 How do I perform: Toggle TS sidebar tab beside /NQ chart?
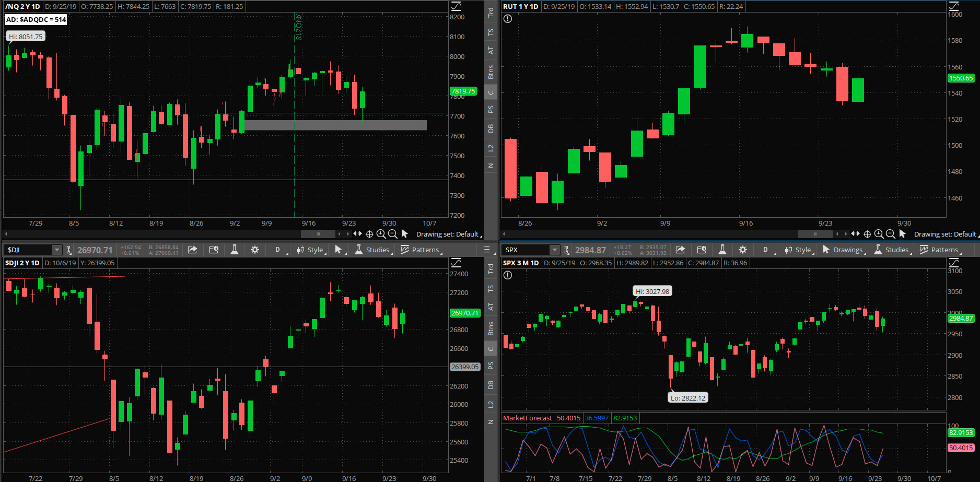click(x=491, y=32)
